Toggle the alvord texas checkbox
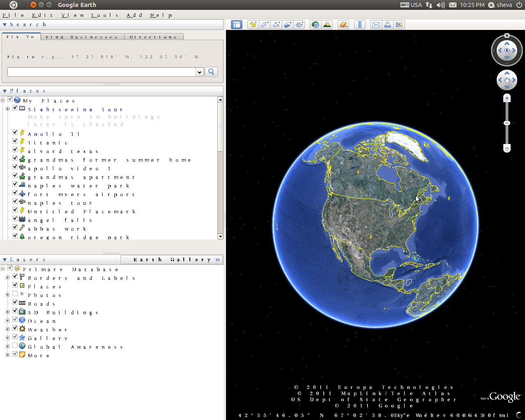The height and width of the screenshot is (420, 525). point(15,150)
